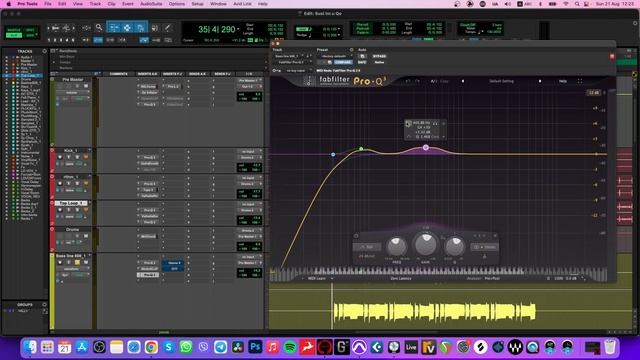This screenshot has height=360, width=640.
Task: Open the Options menu
Action: coord(177,4)
